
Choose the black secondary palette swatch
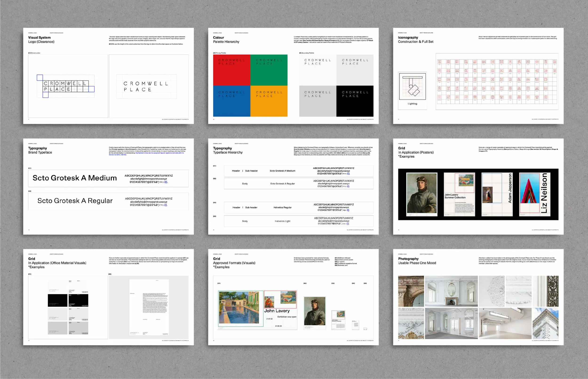pyautogui.click(x=355, y=101)
